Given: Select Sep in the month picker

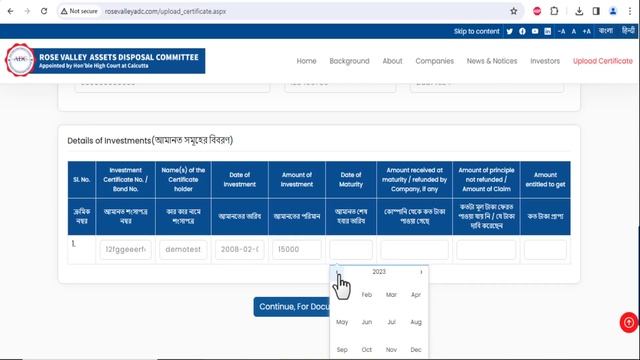Looking at the screenshot, I should 342,349.
